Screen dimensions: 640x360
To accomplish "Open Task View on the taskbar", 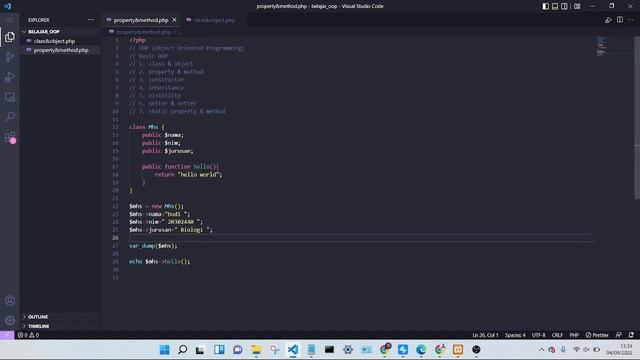I will coord(200,350).
